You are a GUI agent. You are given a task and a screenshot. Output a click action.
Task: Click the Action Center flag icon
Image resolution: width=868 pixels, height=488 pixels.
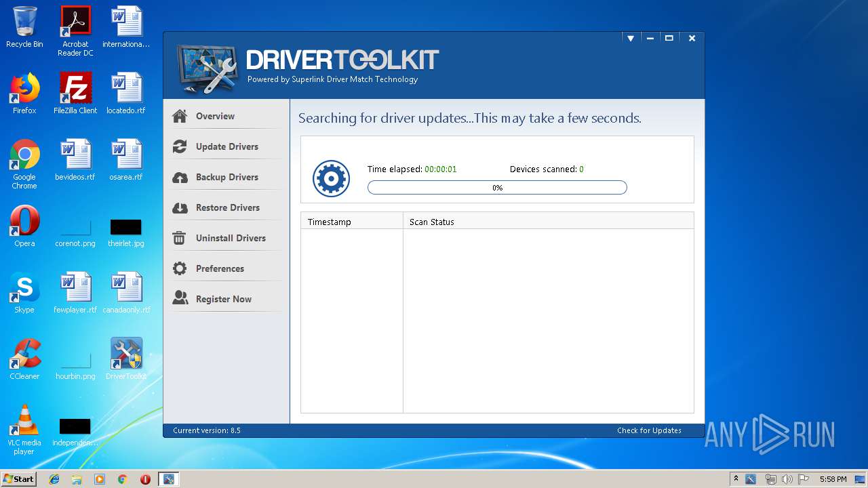pyautogui.click(x=804, y=479)
